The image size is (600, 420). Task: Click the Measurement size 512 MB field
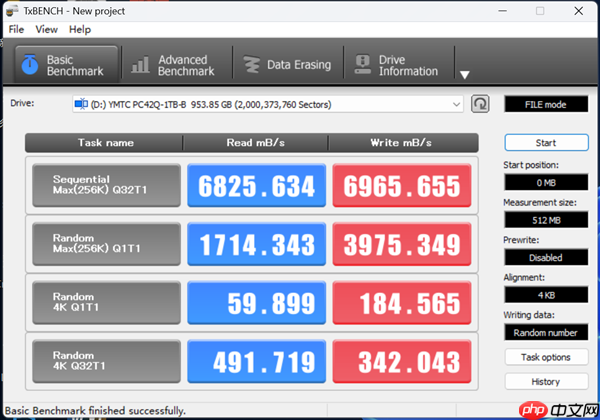pyautogui.click(x=546, y=220)
